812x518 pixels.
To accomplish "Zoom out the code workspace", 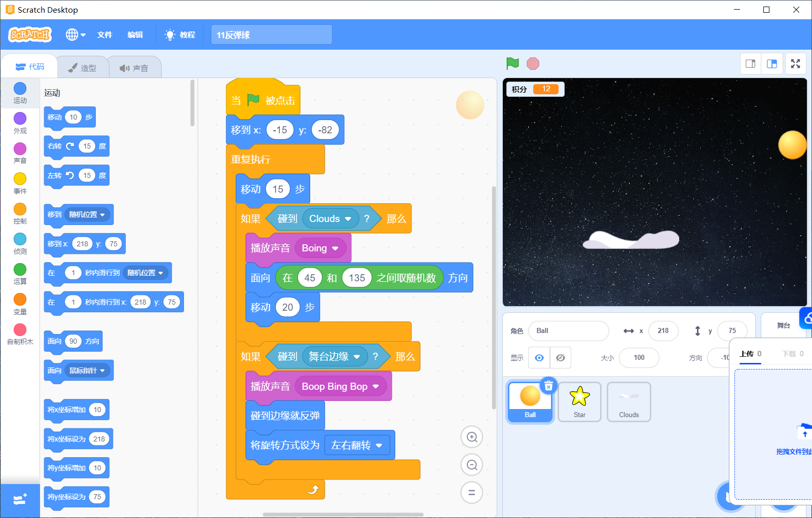I will (x=472, y=465).
